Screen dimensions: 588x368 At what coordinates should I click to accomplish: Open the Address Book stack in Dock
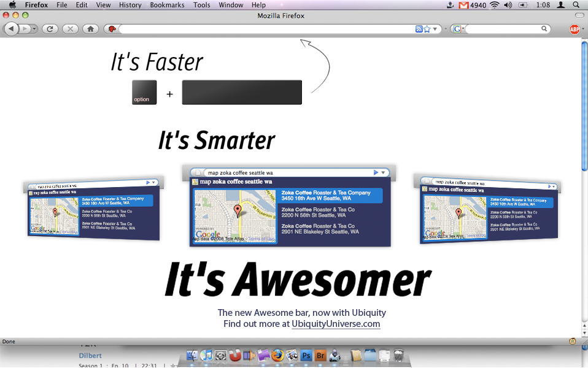tap(355, 355)
